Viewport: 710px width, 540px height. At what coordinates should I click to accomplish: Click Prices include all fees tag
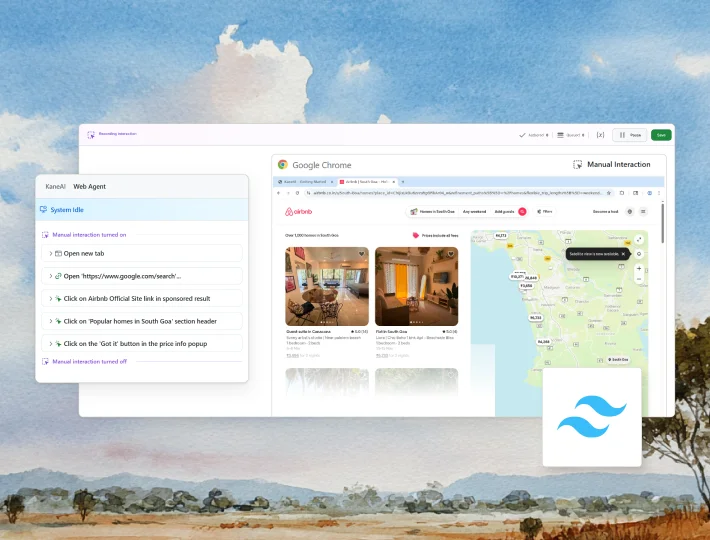pyautogui.click(x=435, y=235)
